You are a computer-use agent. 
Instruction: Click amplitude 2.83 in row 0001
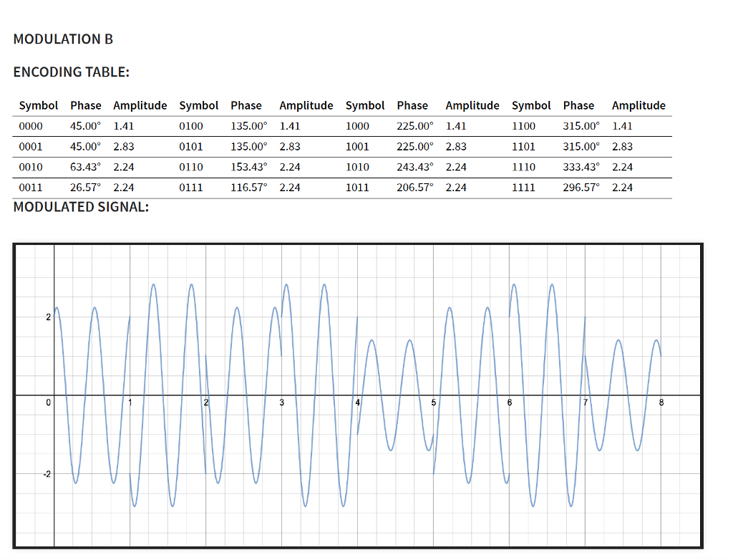click(x=124, y=147)
